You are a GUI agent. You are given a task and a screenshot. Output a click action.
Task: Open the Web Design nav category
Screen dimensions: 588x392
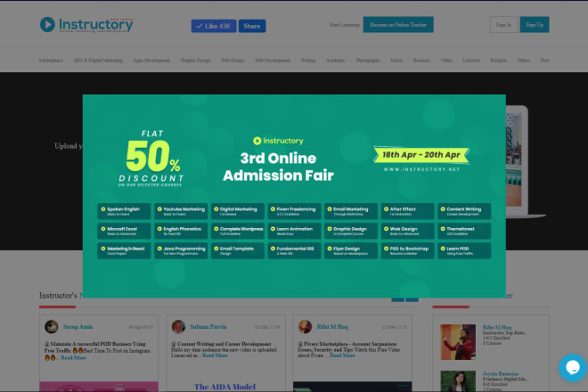coord(233,60)
